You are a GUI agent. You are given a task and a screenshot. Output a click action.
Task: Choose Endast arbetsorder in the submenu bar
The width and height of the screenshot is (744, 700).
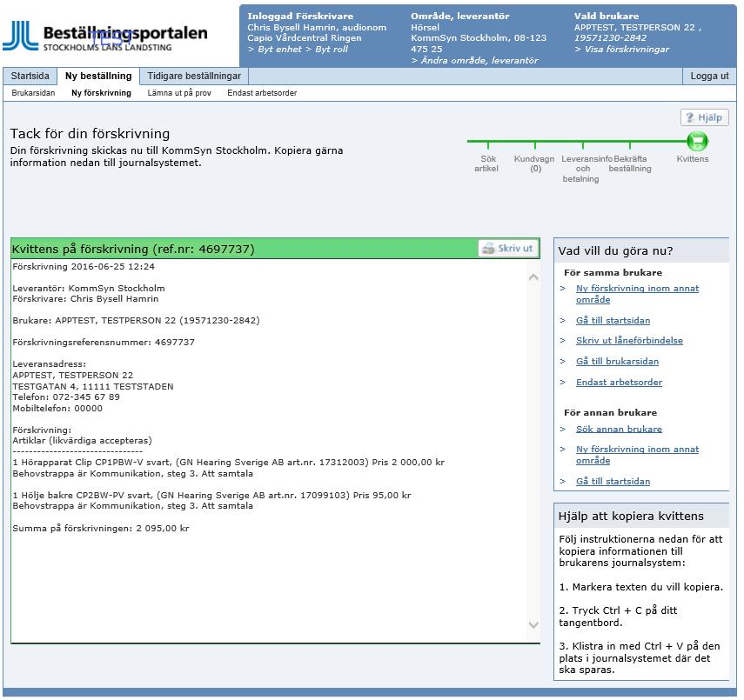(262, 93)
